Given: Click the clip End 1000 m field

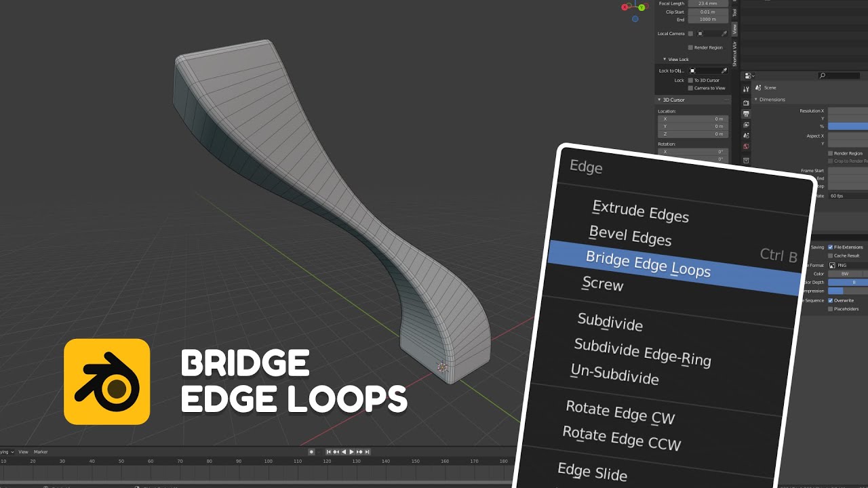Looking at the screenshot, I should [708, 20].
